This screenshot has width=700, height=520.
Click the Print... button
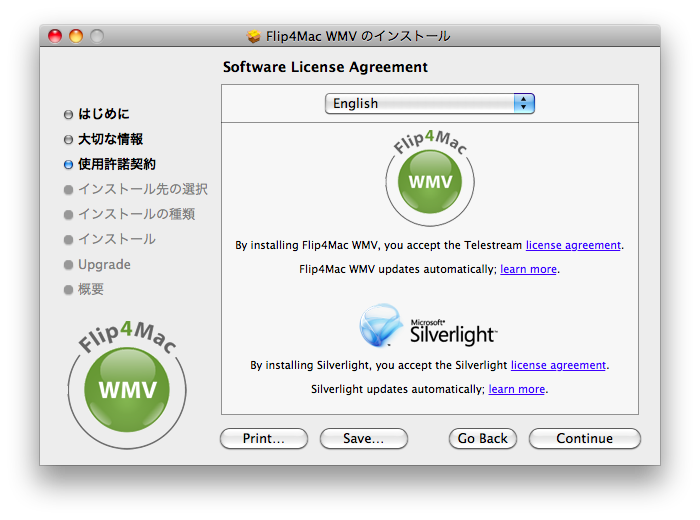tap(264, 439)
